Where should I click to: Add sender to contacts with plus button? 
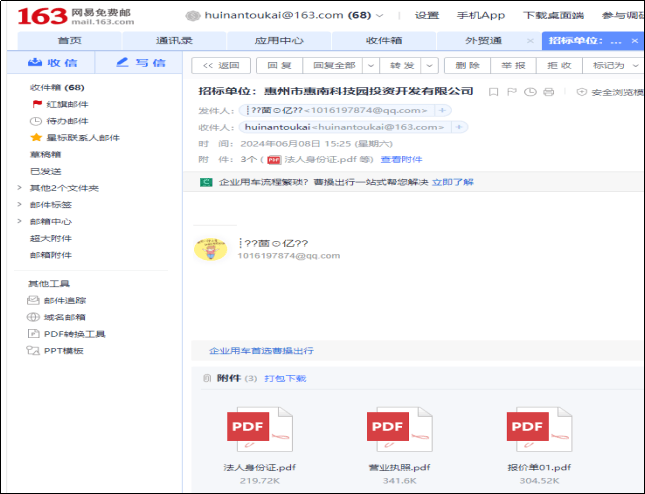pos(444,110)
